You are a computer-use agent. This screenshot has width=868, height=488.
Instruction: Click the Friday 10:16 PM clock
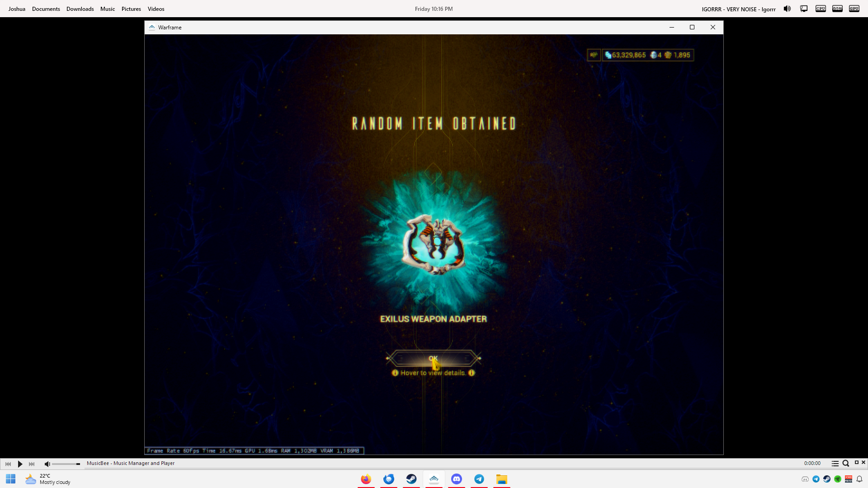tap(434, 9)
